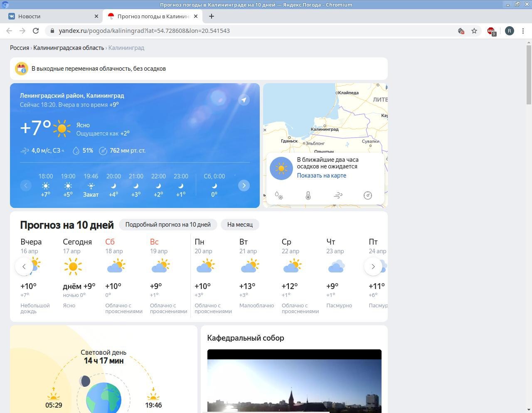Click Калининград label on map
The image size is (532, 413).
(325, 129)
